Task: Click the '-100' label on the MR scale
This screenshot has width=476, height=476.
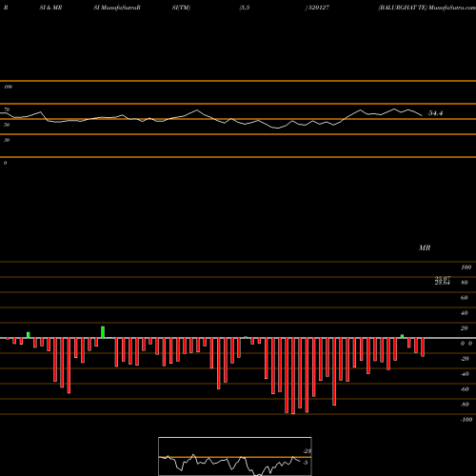Action: click(466, 420)
